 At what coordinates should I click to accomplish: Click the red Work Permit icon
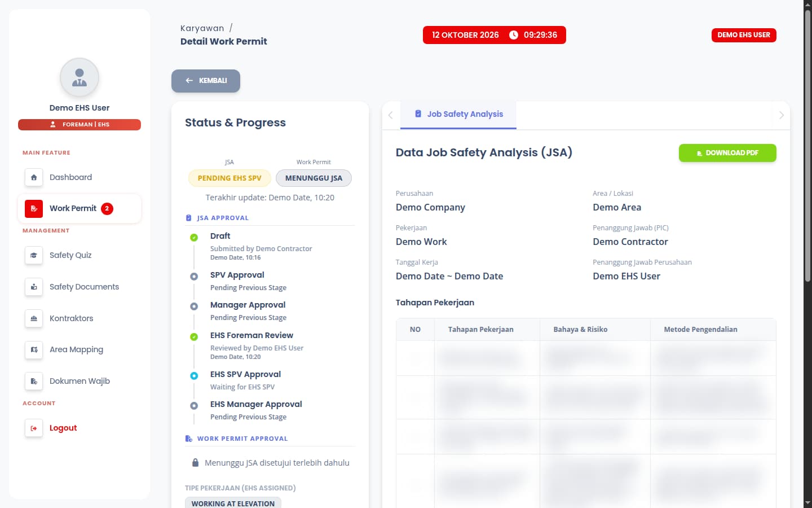[34, 208]
